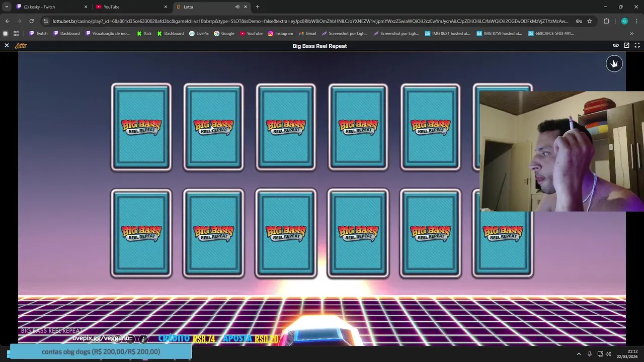The image size is (644, 362).
Task: Click the taskbar microphone icon
Action: pyautogui.click(x=590, y=354)
